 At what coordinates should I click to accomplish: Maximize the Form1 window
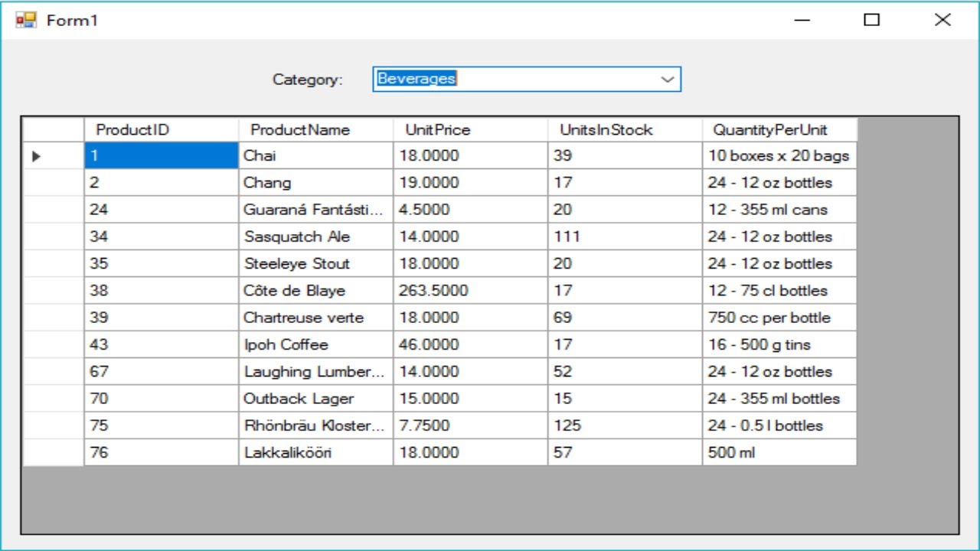click(x=872, y=20)
